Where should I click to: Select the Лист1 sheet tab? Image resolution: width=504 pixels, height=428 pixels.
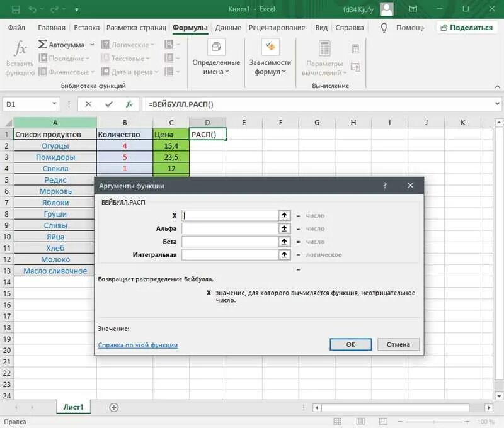coord(73,407)
